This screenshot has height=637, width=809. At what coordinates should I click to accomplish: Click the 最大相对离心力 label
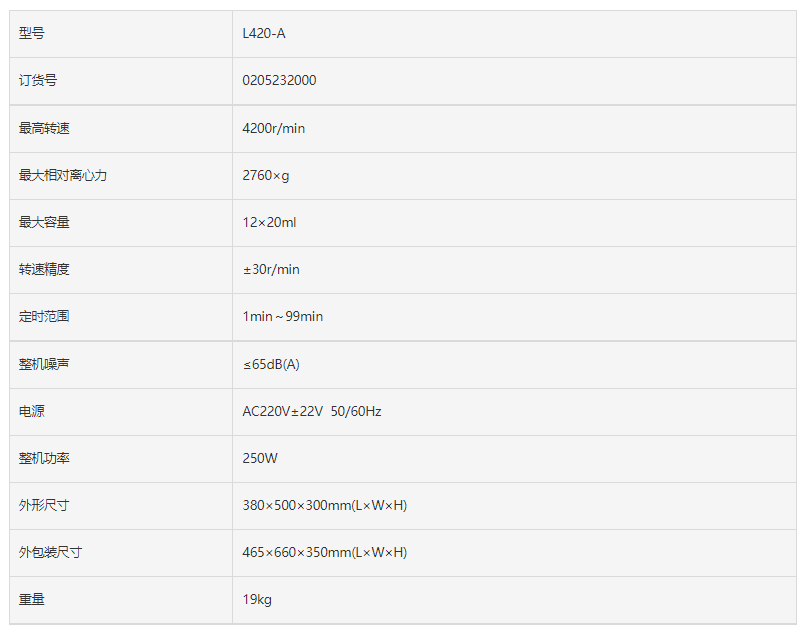coord(63,175)
